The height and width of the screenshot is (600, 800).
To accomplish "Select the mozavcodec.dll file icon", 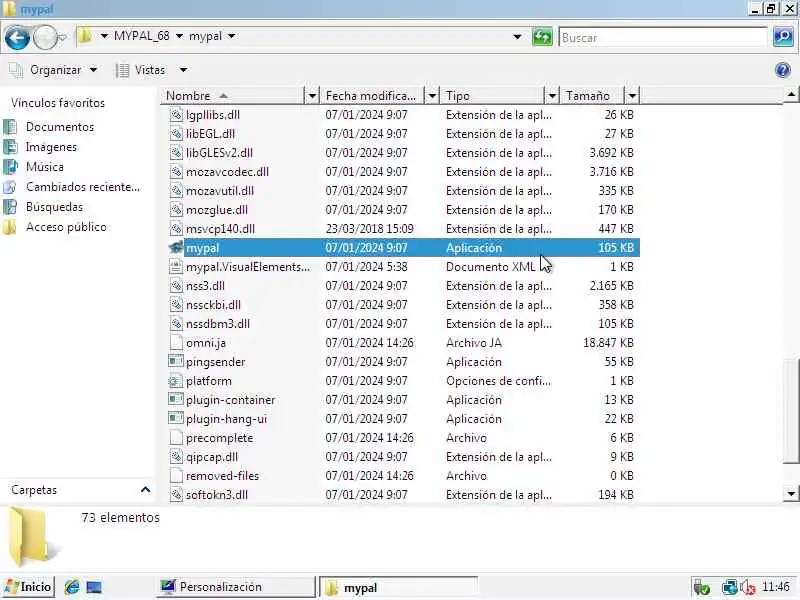I will click(176, 172).
